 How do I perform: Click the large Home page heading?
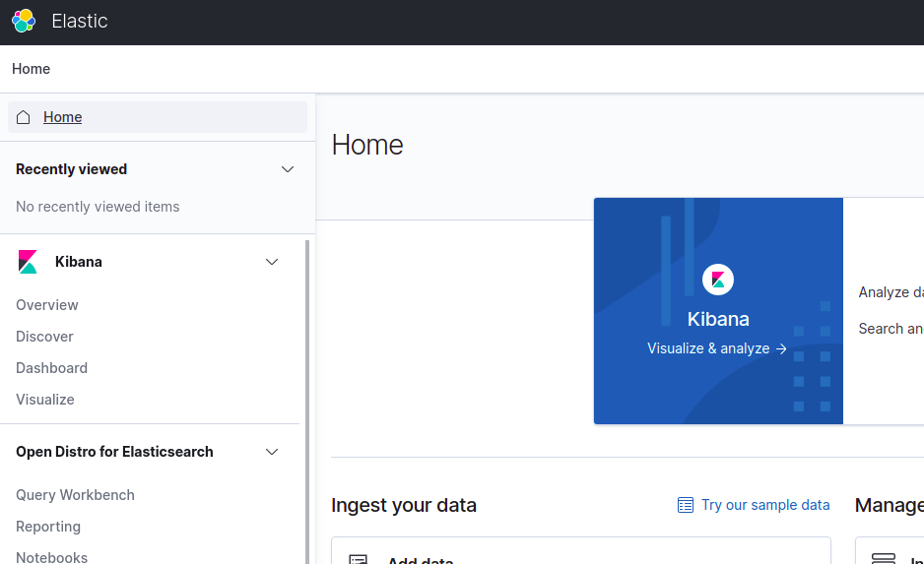pyautogui.click(x=367, y=145)
